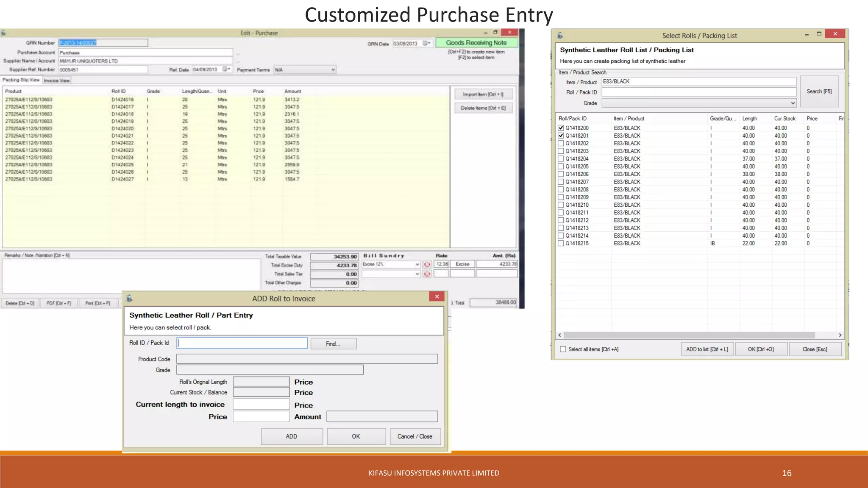The image size is (868, 488).
Task: Tick the Q1418204 roll checkbox
Action: (x=561, y=159)
